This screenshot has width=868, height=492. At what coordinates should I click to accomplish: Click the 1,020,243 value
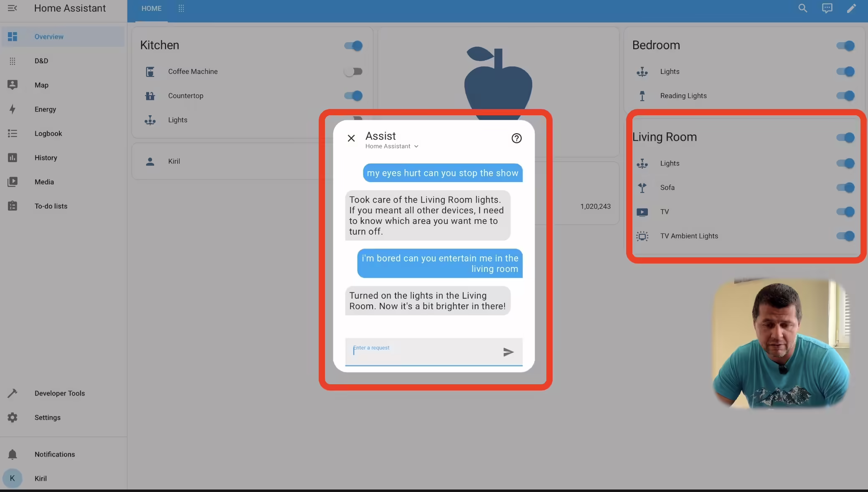595,206
